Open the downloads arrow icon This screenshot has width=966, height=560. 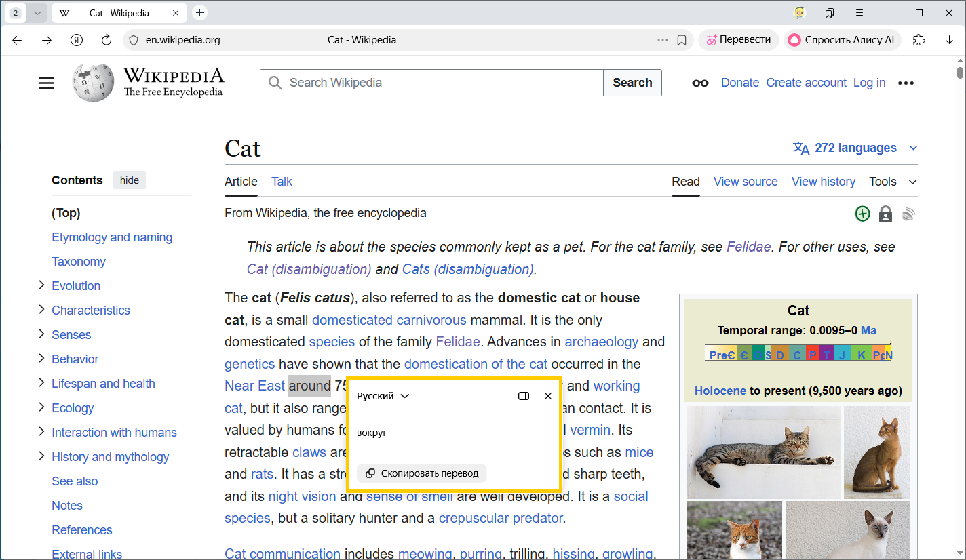coord(949,41)
